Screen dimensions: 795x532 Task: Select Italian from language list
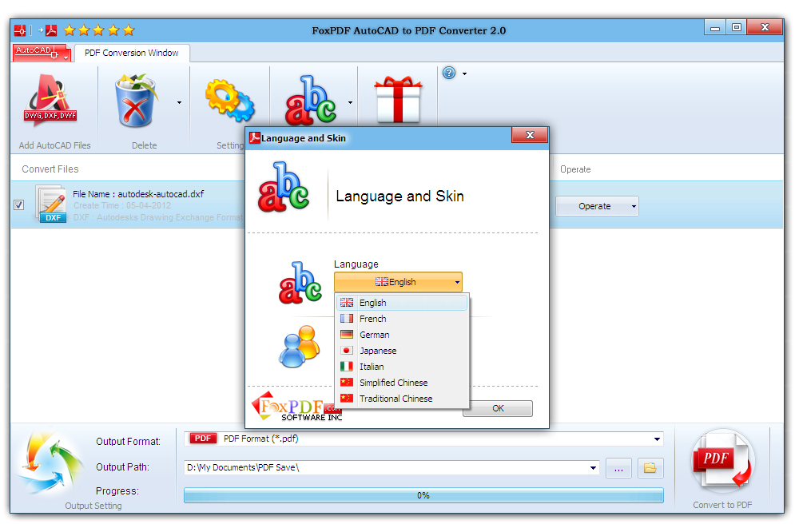pyautogui.click(x=402, y=367)
